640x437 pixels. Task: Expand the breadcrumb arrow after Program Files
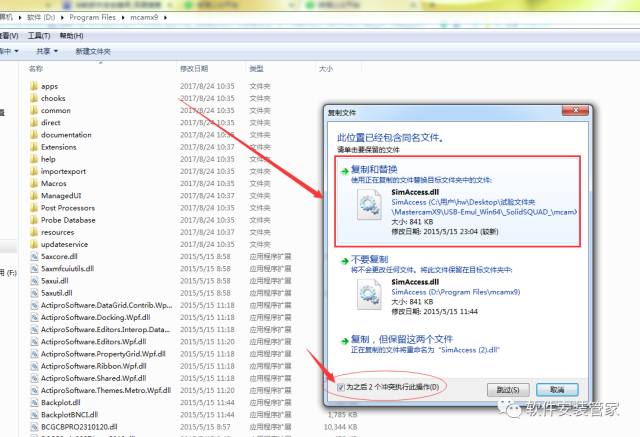123,18
